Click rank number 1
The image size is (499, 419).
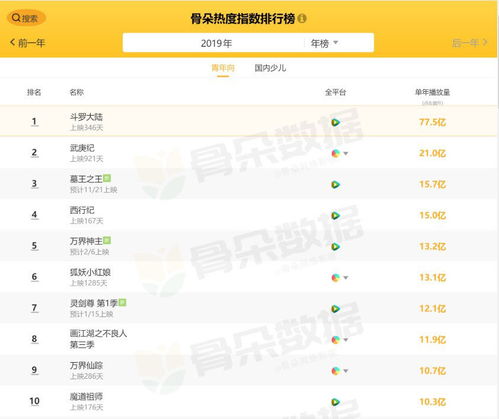34,122
